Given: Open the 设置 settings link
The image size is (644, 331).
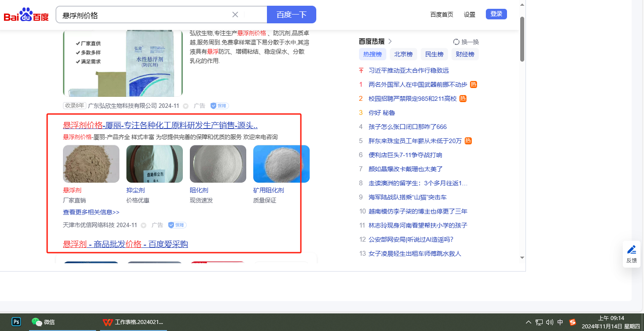Looking at the screenshot, I should click(x=470, y=15).
